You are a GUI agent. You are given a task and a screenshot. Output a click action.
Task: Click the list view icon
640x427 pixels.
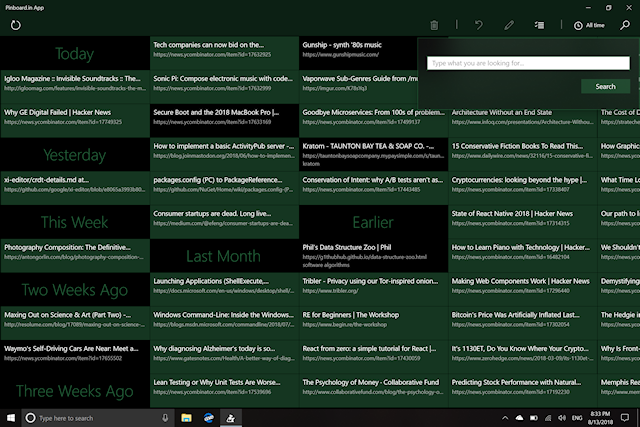click(539, 25)
